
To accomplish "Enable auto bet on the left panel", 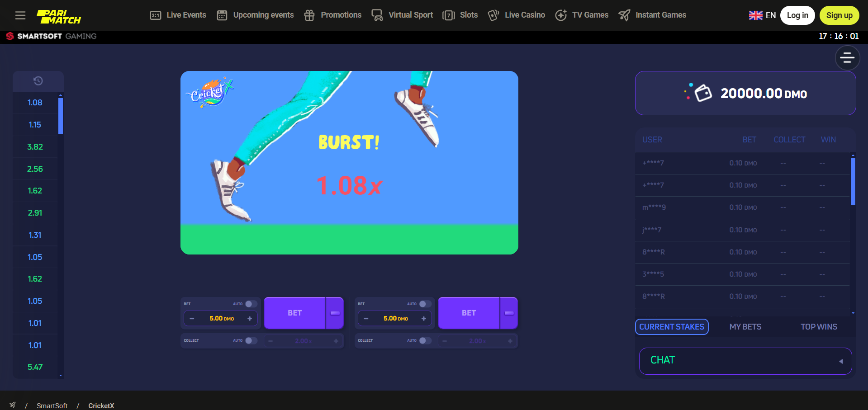I will (251, 304).
